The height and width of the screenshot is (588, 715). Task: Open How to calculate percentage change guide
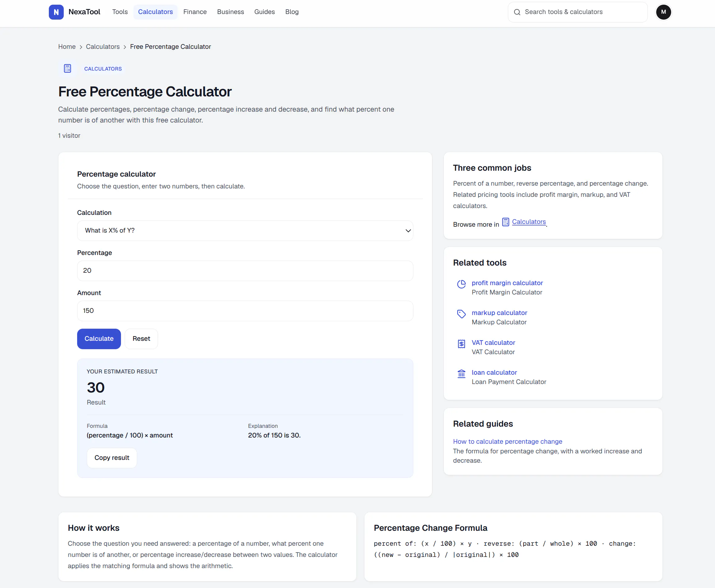507,441
